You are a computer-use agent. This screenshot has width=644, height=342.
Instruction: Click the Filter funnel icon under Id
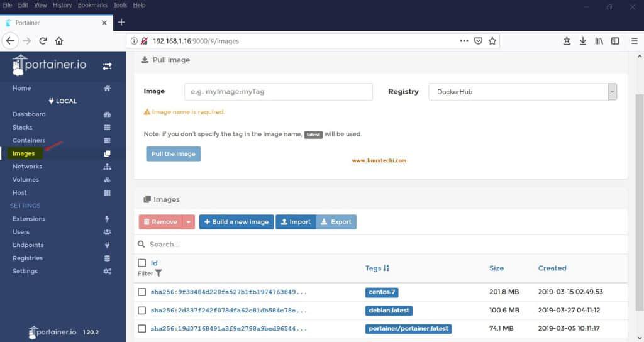click(158, 273)
